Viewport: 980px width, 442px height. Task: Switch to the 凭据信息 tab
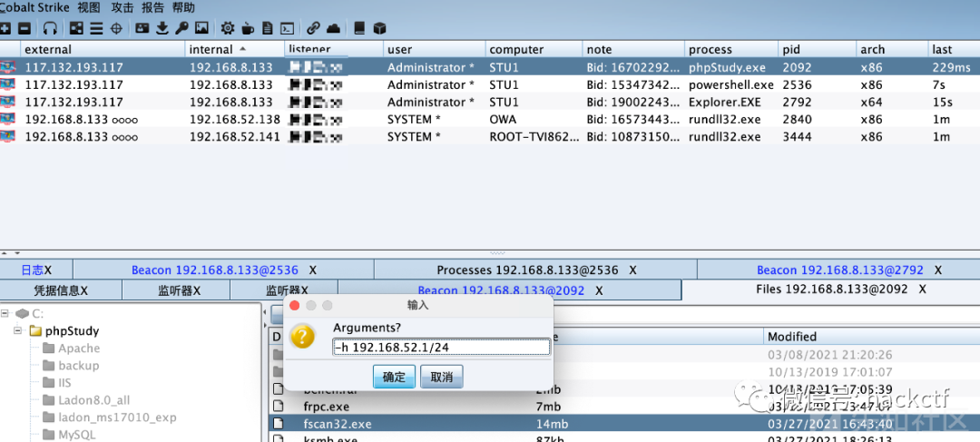click(x=61, y=290)
